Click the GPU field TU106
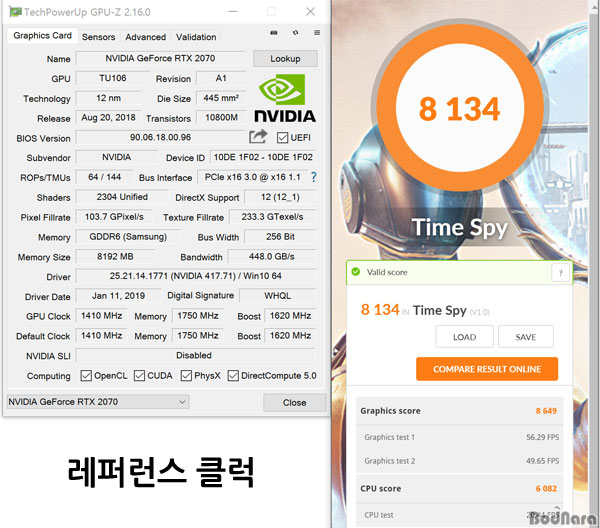Image resolution: width=600 pixels, height=528 pixels. tap(112, 78)
